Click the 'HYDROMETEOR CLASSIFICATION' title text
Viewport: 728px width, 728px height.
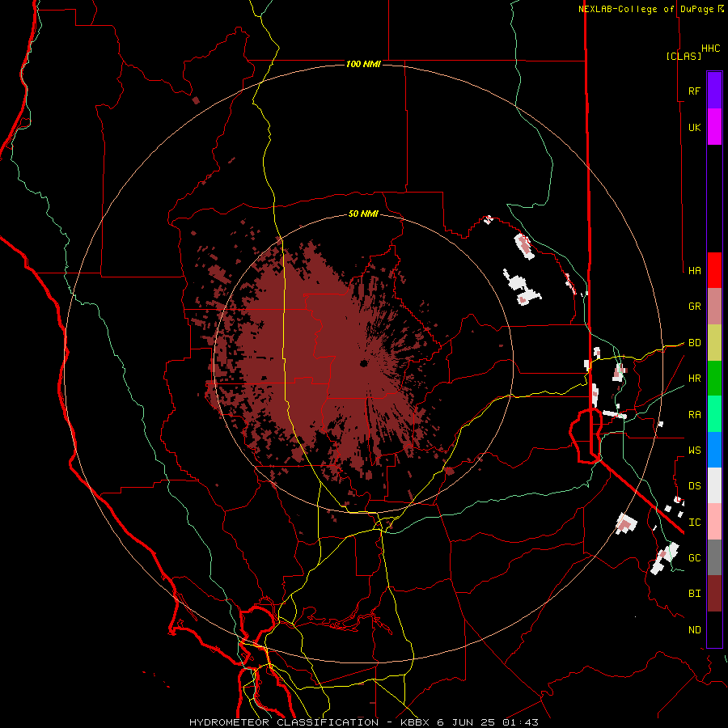tap(284, 722)
